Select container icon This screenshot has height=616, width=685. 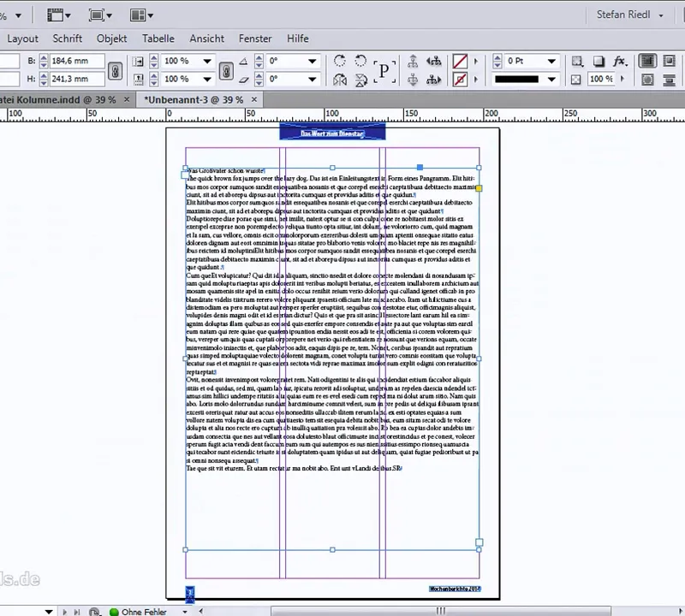[413, 61]
